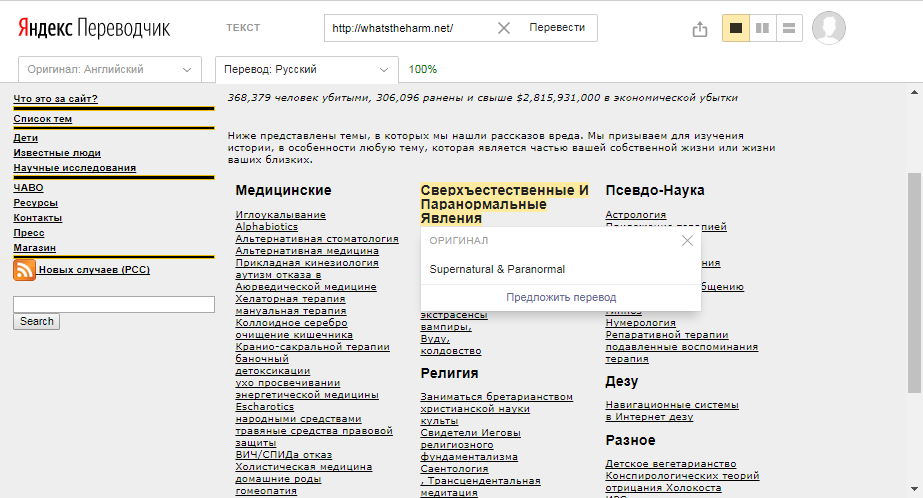The height and width of the screenshot is (498, 923).
Task: Click the scrollbar down arrow
Action: click(914, 489)
